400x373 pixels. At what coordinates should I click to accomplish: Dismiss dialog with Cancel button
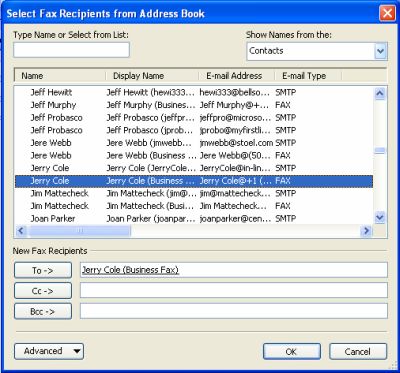point(358,352)
